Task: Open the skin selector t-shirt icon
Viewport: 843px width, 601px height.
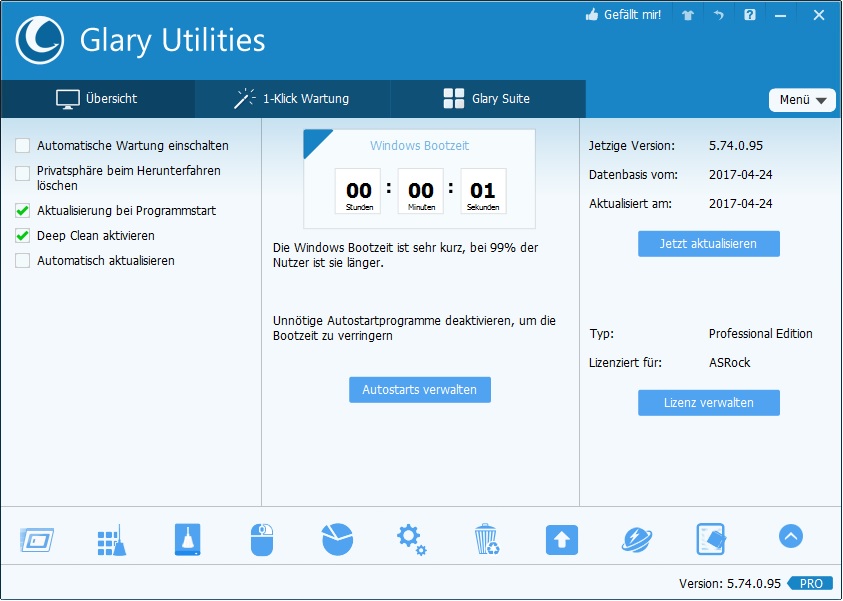Action: (688, 15)
